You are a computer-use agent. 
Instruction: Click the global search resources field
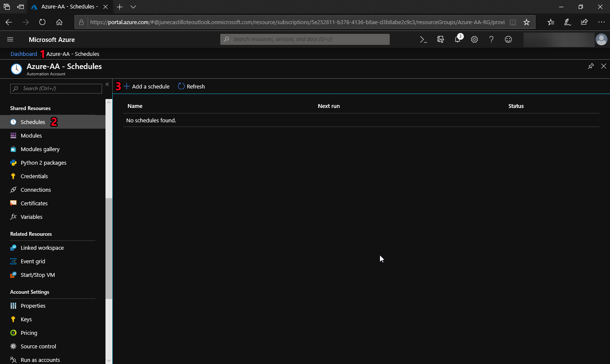pyautogui.click(x=305, y=39)
